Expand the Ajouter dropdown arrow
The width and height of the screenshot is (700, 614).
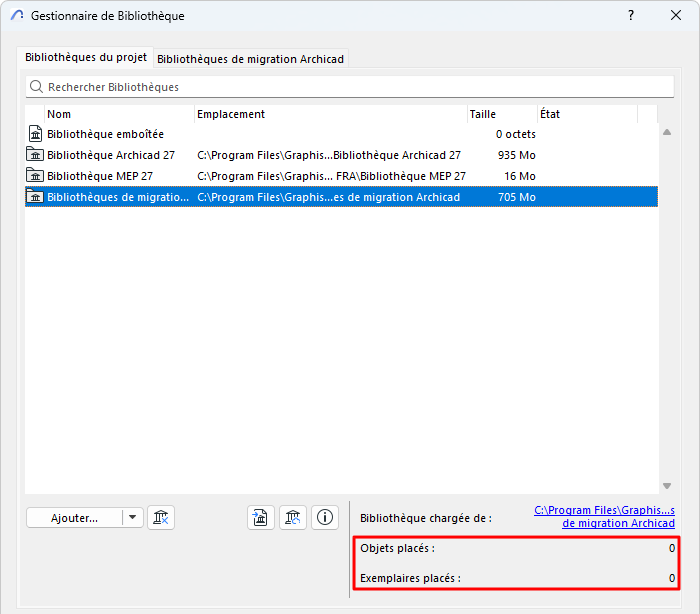133,518
